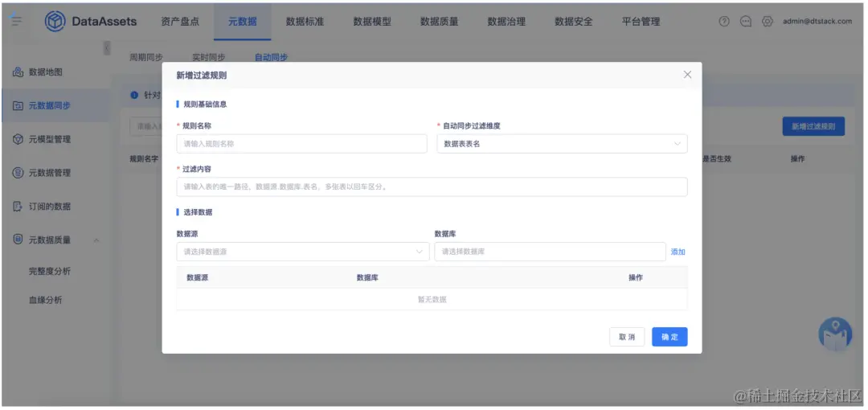Open the message chat icon in header
This screenshot has height=410, width=868.
(x=746, y=22)
